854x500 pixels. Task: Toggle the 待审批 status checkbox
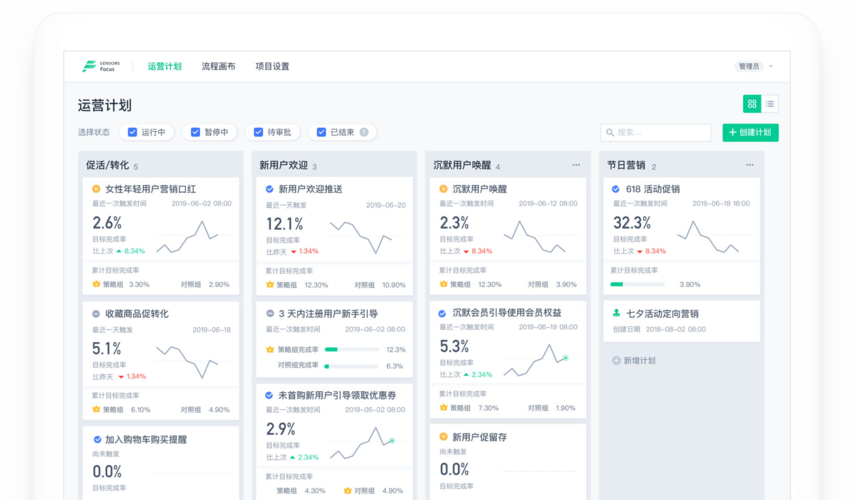pos(258,132)
